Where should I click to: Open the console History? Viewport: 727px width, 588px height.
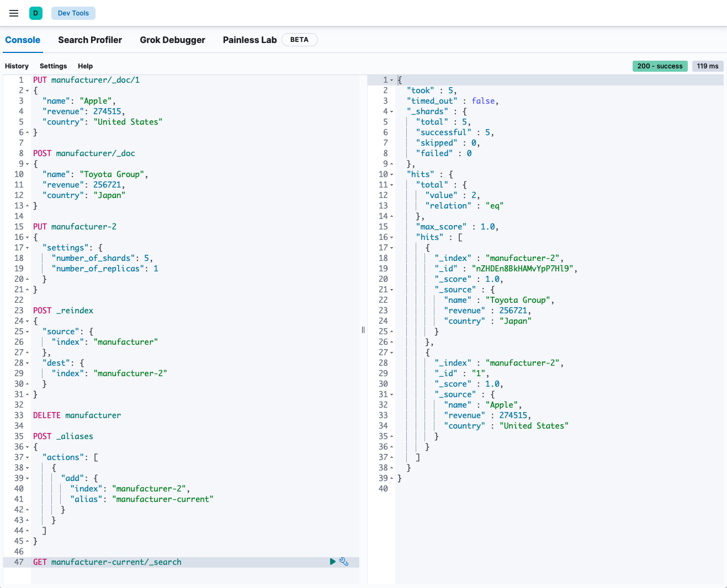tap(17, 66)
